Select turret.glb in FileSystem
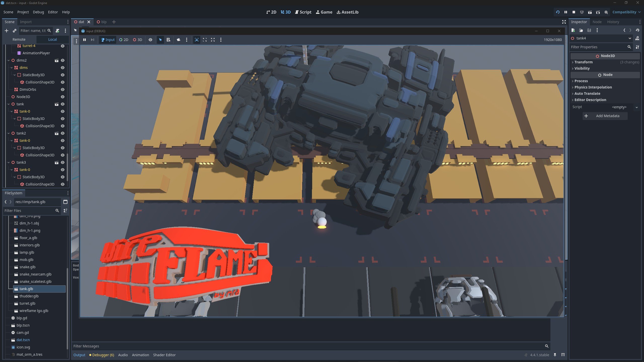644x362 pixels. pos(27,303)
